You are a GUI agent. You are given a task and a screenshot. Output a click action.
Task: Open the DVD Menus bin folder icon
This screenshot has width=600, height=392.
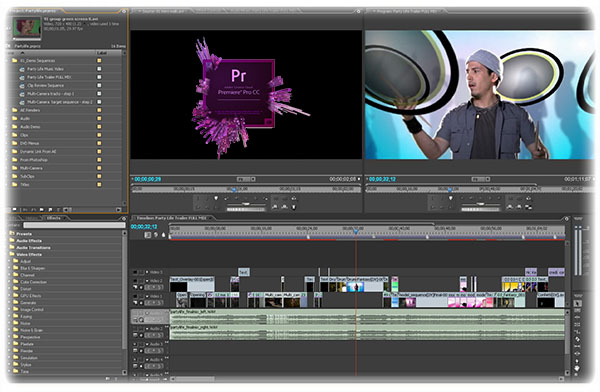pyautogui.click(x=15, y=143)
